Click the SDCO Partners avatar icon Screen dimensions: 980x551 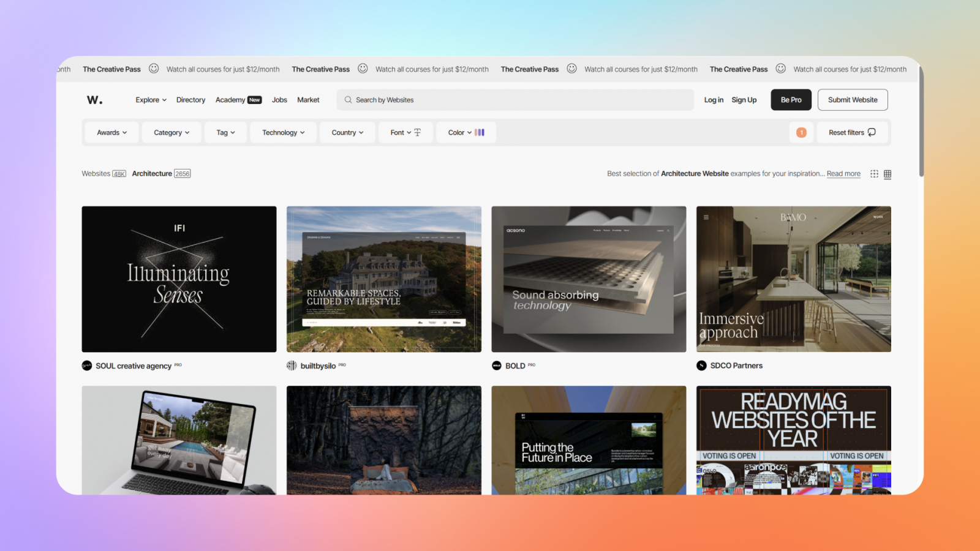pyautogui.click(x=701, y=365)
